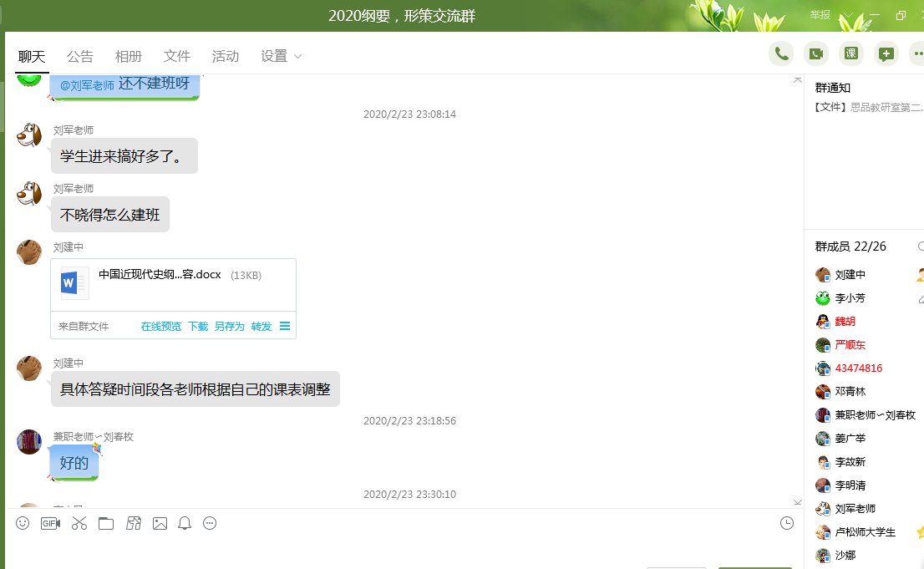
Task: Open the group class (课) feature
Action: [851, 53]
